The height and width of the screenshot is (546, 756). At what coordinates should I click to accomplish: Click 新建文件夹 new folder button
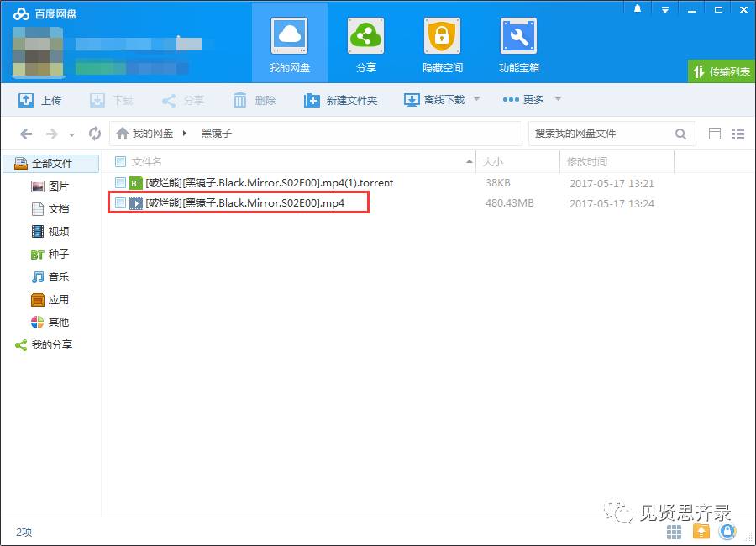pos(341,100)
